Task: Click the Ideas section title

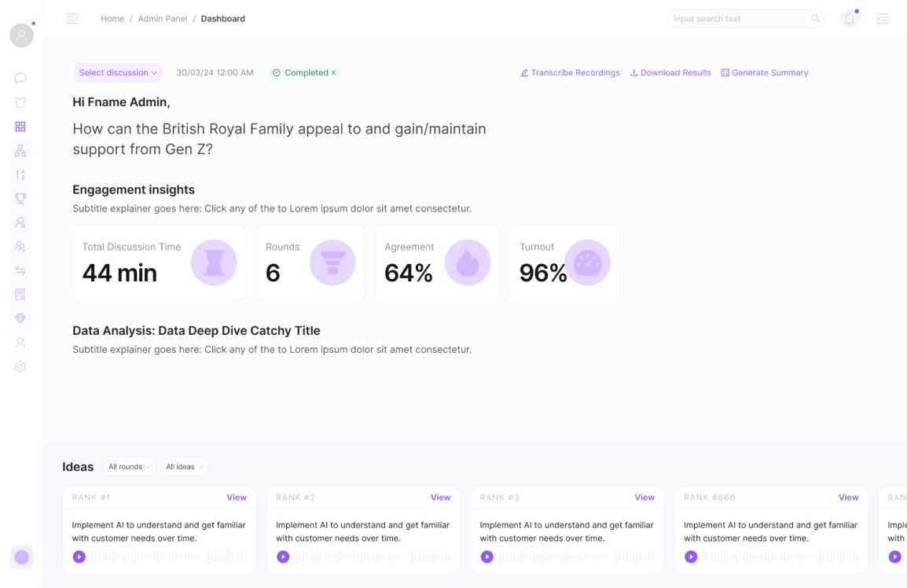Action: [78, 467]
